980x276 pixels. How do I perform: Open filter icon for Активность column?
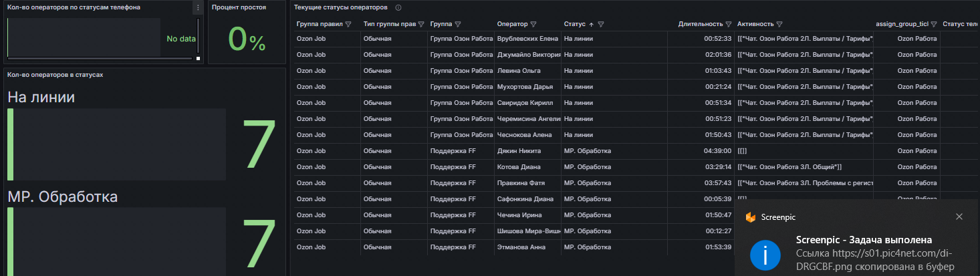[x=780, y=24]
